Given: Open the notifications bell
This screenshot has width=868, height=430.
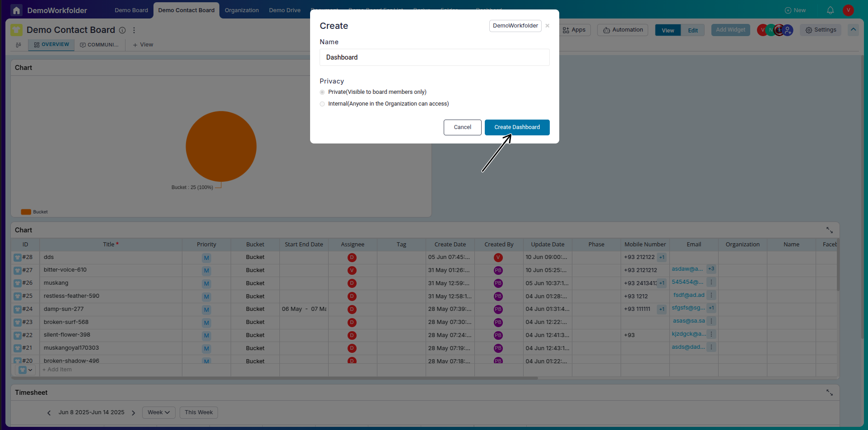Looking at the screenshot, I should pos(830,10).
